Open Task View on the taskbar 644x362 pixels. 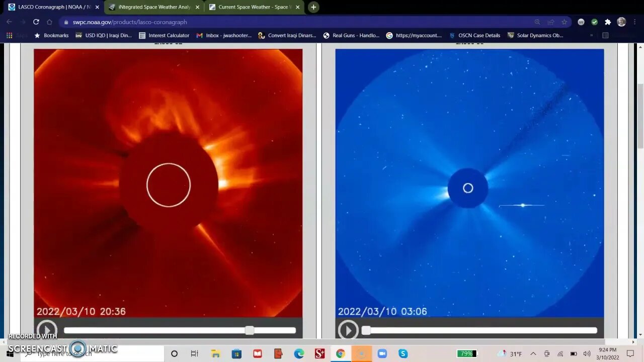click(194, 354)
